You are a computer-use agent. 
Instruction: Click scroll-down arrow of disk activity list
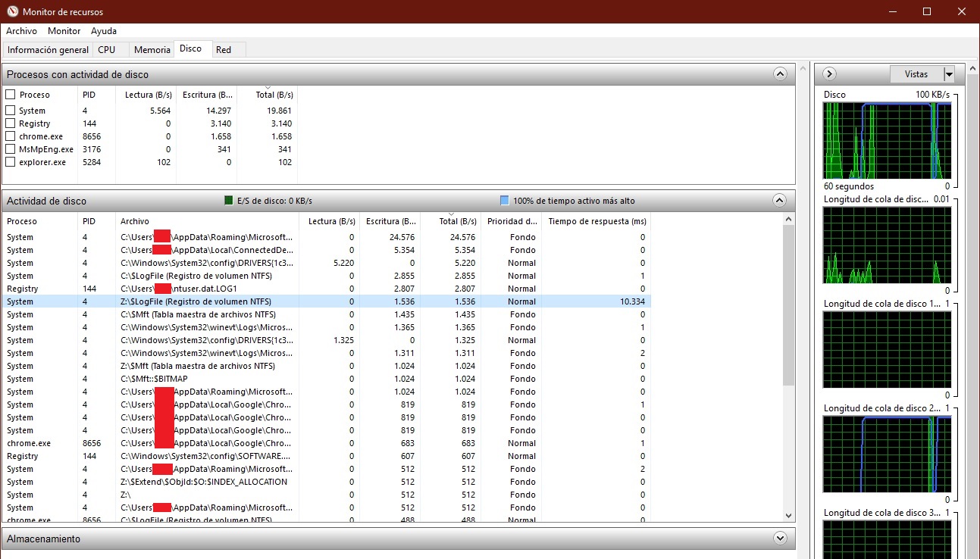789,516
